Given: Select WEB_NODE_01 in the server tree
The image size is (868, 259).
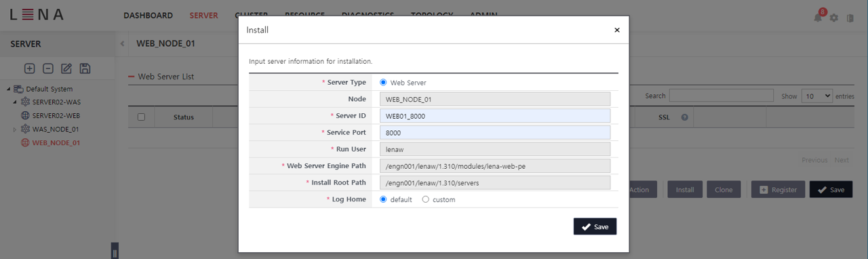Looking at the screenshot, I should tap(56, 142).
